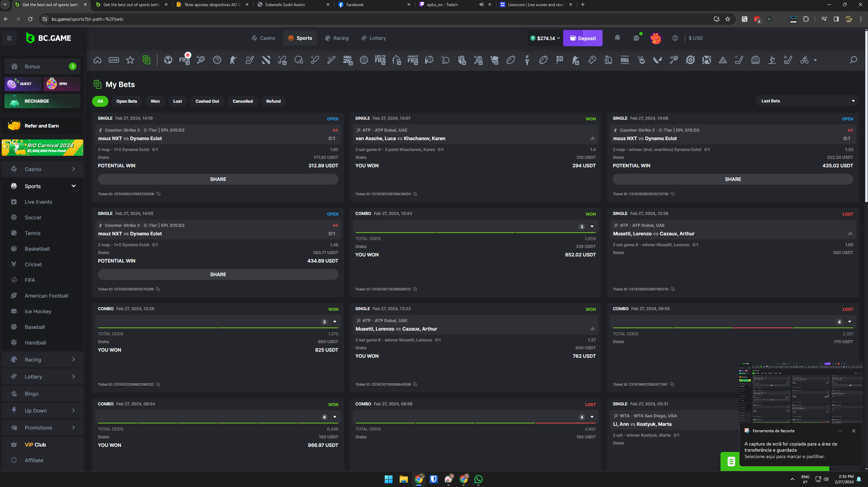
Task: Open Bitwarden in the taskbar
Action: (x=434, y=479)
